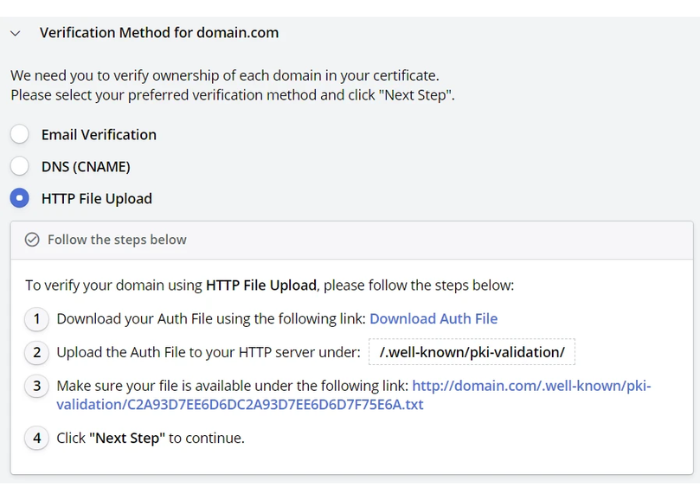
Task: Click the step 4 number circle
Action: coord(37,438)
